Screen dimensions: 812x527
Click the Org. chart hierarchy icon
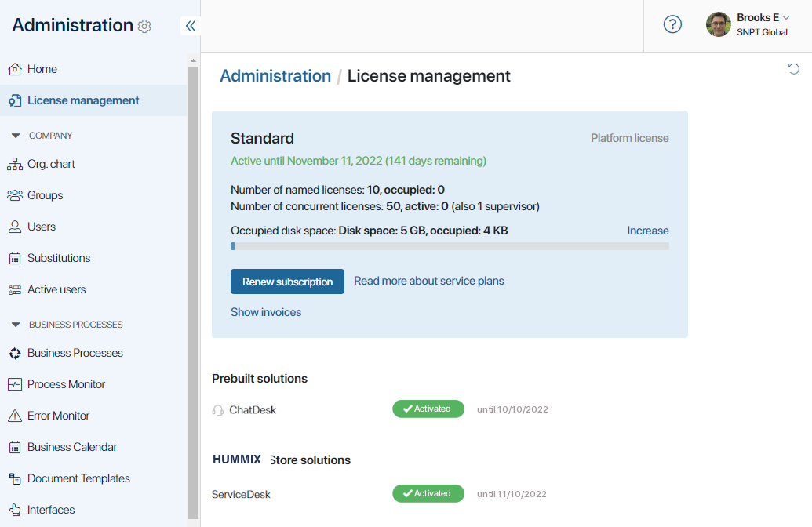(15, 164)
